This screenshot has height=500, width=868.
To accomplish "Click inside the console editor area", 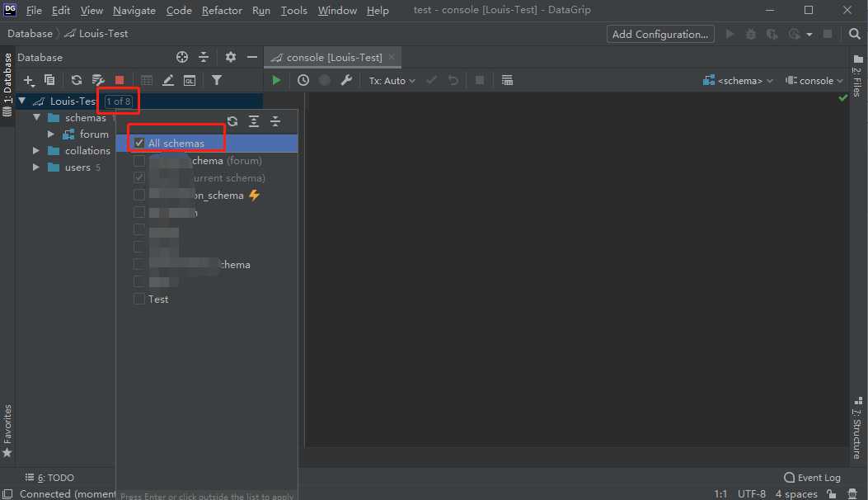I will coord(575,269).
